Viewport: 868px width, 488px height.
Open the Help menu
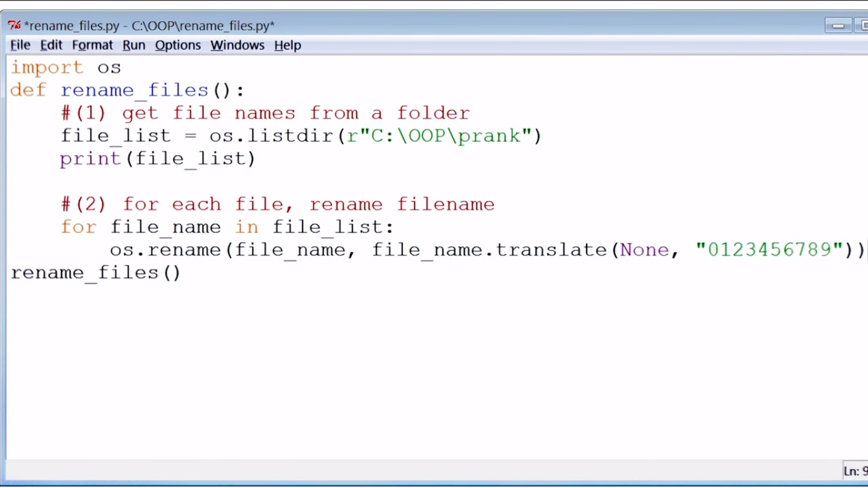[287, 45]
